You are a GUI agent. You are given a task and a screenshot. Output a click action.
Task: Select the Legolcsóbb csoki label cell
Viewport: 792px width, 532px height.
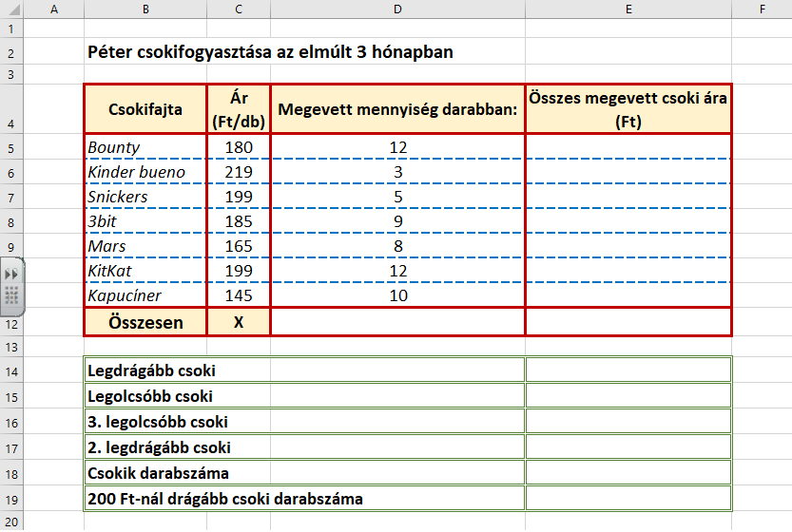[304, 395]
